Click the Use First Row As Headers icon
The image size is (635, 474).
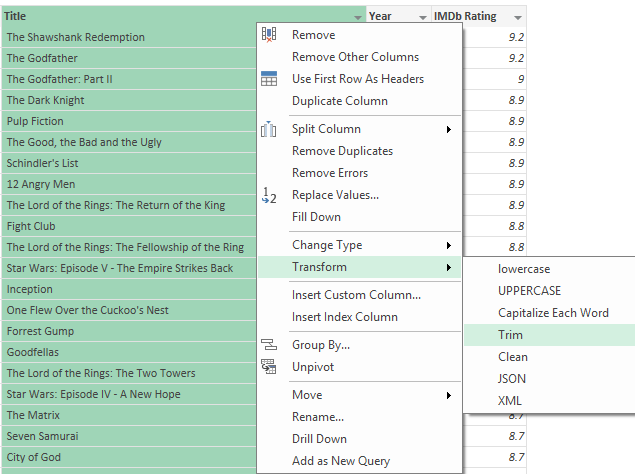(269, 79)
